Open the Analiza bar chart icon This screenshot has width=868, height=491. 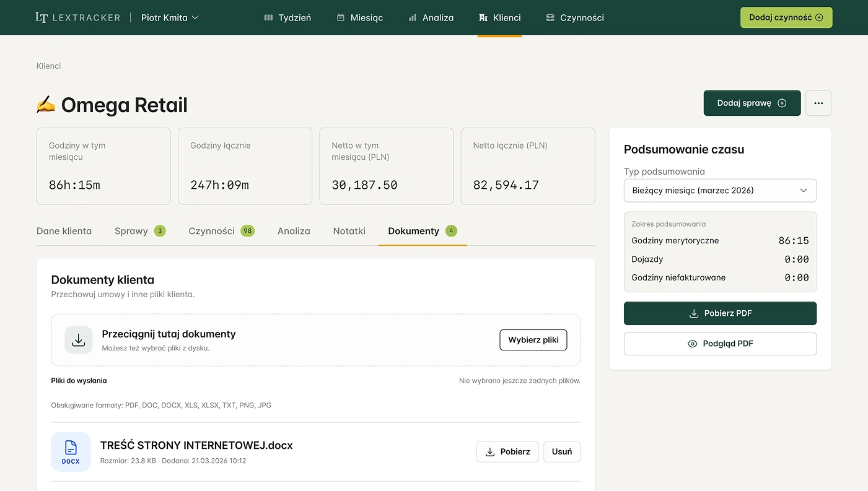(412, 17)
